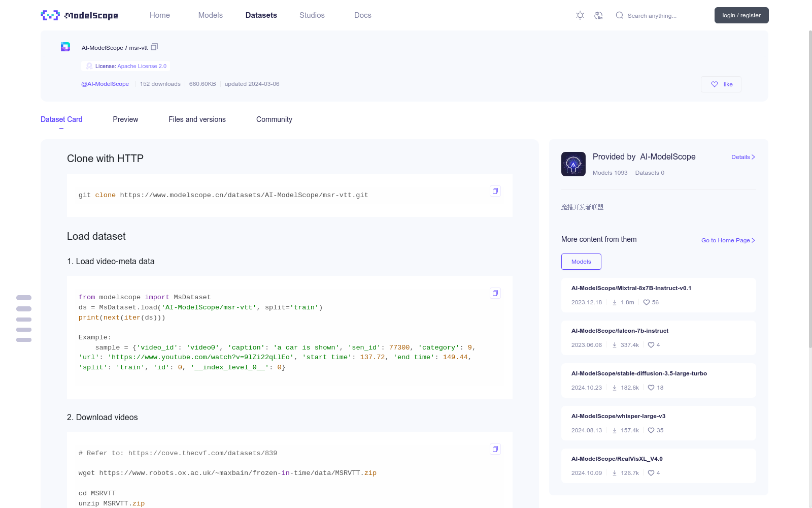Click the license badge icon
The width and height of the screenshot is (812, 508).
coord(89,66)
